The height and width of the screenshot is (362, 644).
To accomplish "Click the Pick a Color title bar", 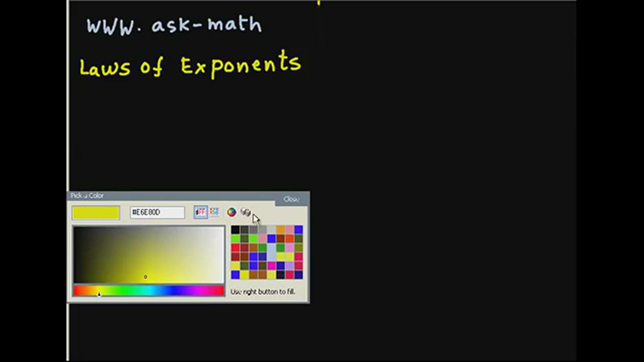I will [x=168, y=196].
